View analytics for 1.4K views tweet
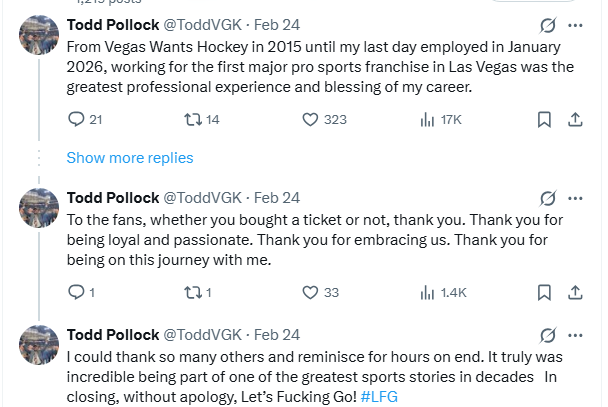 [427, 292]
